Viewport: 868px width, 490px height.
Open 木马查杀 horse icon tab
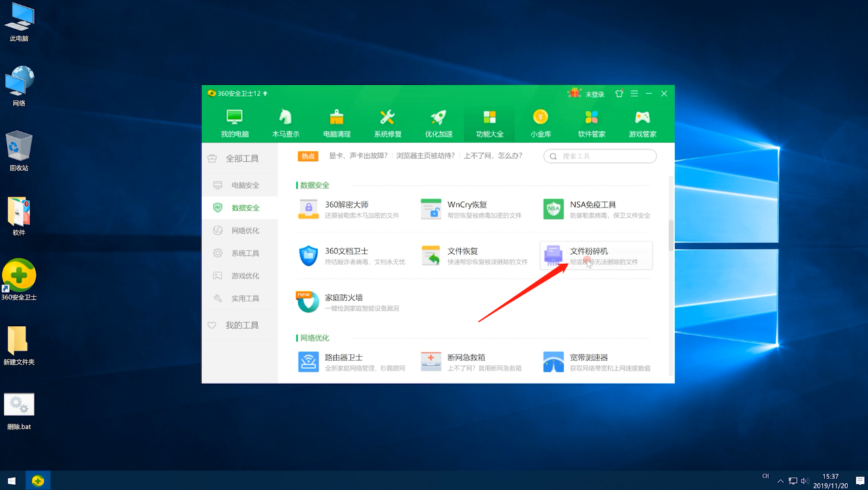click(285, 123)
